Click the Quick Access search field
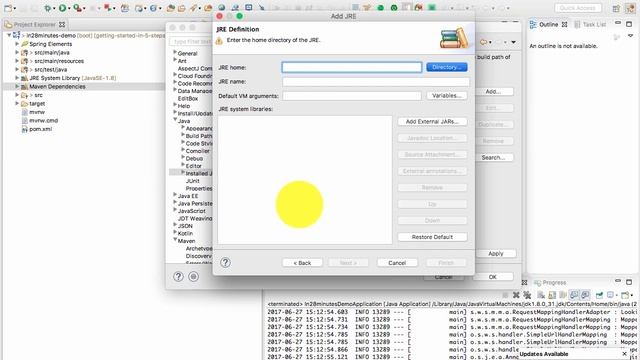Screen dimensions: 640x360 pos(578,8)
